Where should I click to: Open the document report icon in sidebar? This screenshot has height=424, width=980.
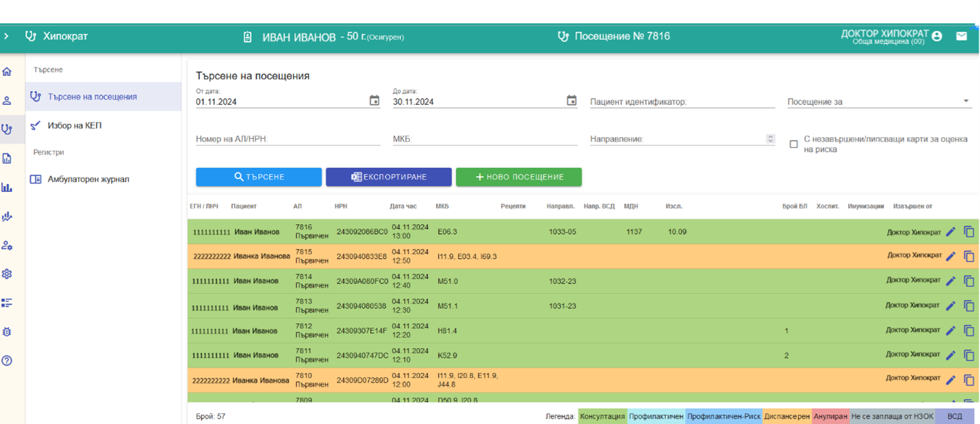pos(7,158)
